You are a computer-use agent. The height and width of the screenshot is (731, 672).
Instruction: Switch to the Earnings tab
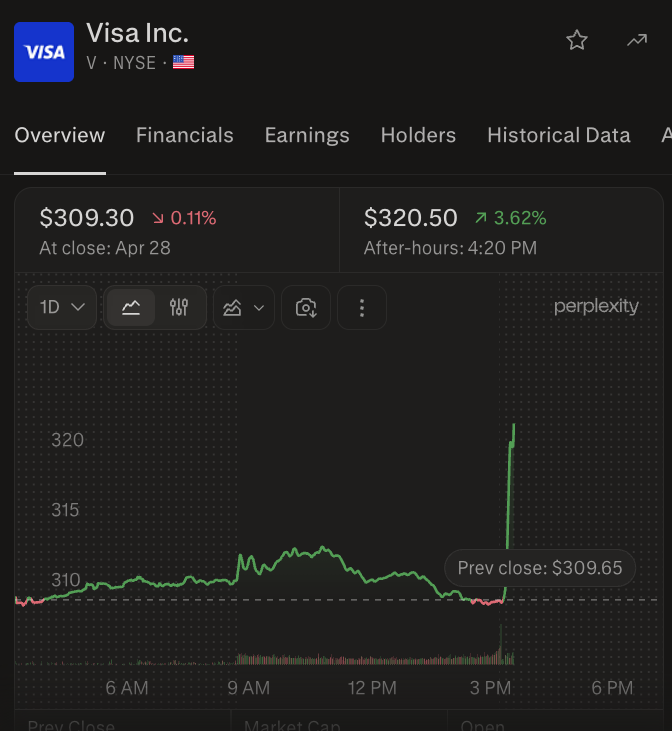307,135
